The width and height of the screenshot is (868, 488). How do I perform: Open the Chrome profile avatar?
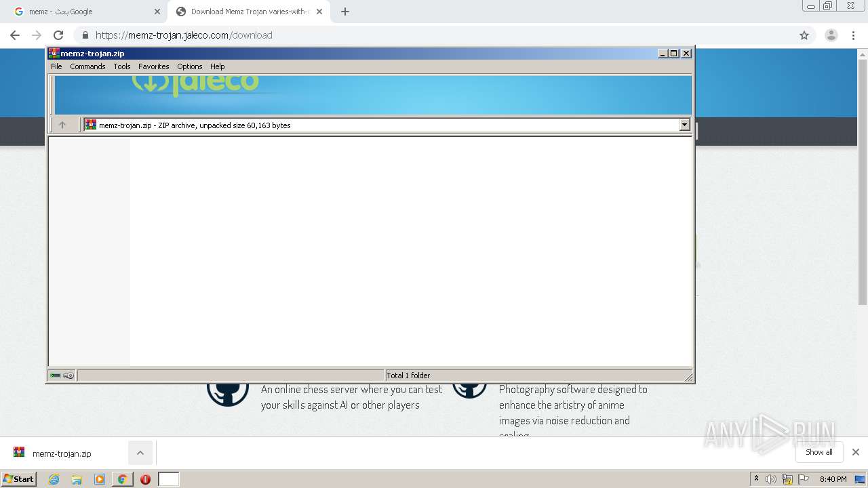pyautogui.click(x=831, y=35)
